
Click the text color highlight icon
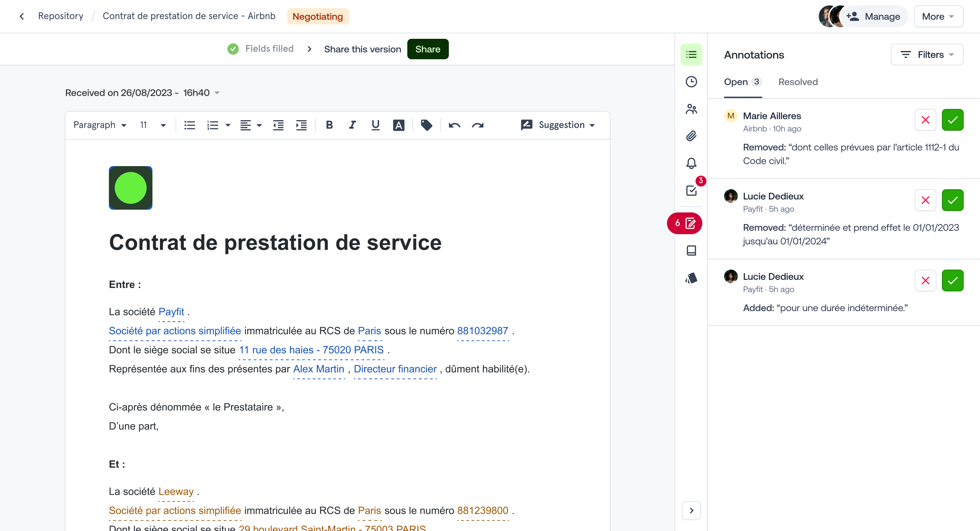pyautogui.click(x=398, y=125)
